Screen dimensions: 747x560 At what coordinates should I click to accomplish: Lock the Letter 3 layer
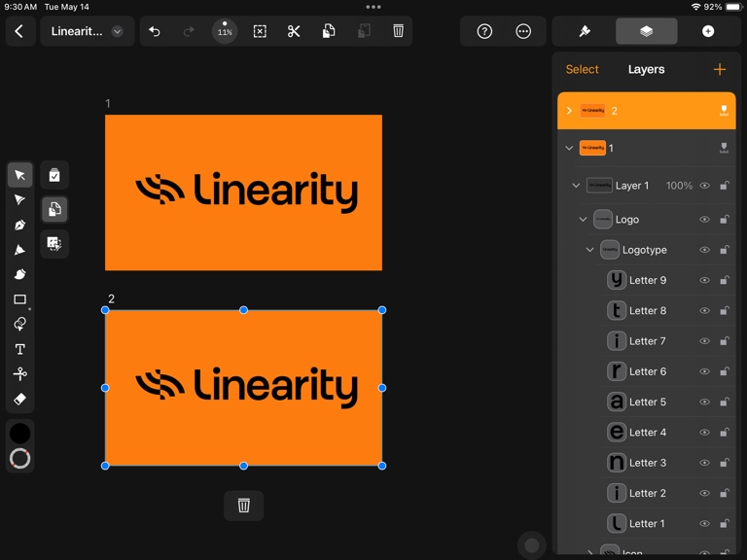click(x=724, y=463)
